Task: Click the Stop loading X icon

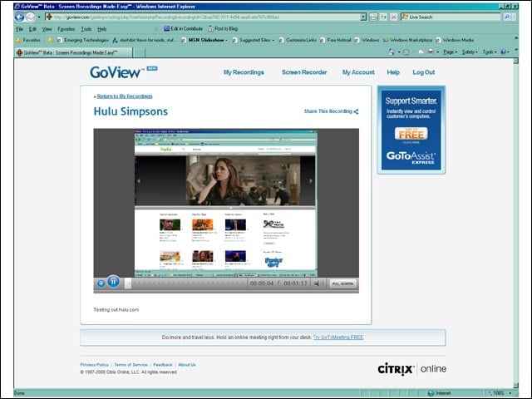Action: pos(393,17)
